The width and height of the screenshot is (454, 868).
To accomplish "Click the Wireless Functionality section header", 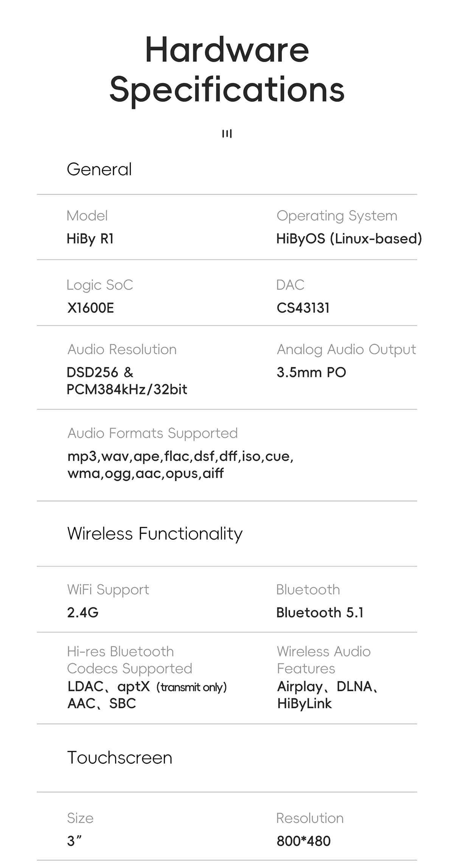I will click(155, 534).
